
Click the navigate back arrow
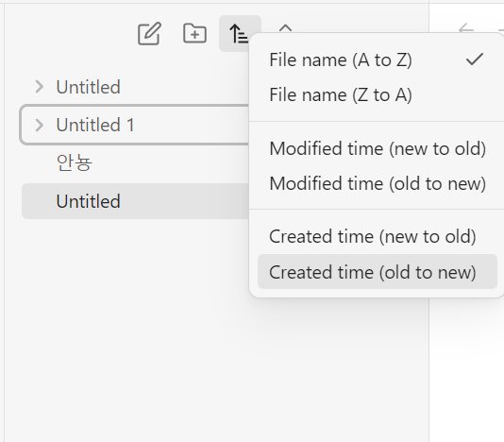coord(466,29)
